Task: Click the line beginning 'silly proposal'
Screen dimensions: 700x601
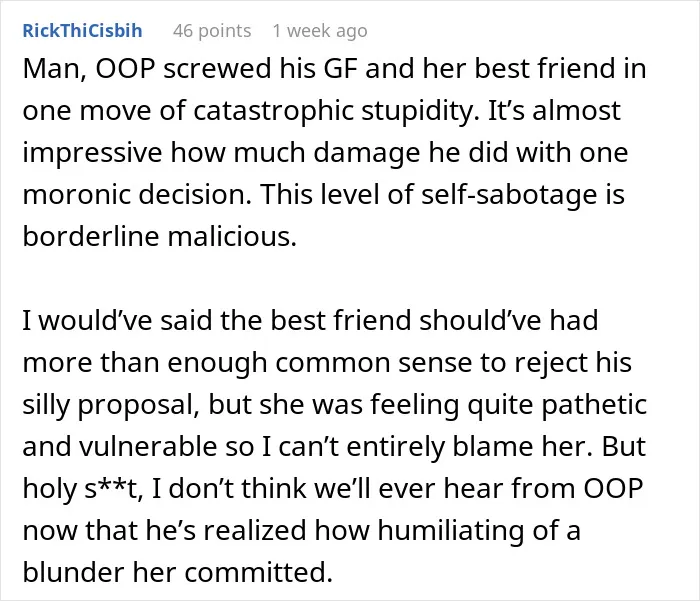Action: point(335,405)
